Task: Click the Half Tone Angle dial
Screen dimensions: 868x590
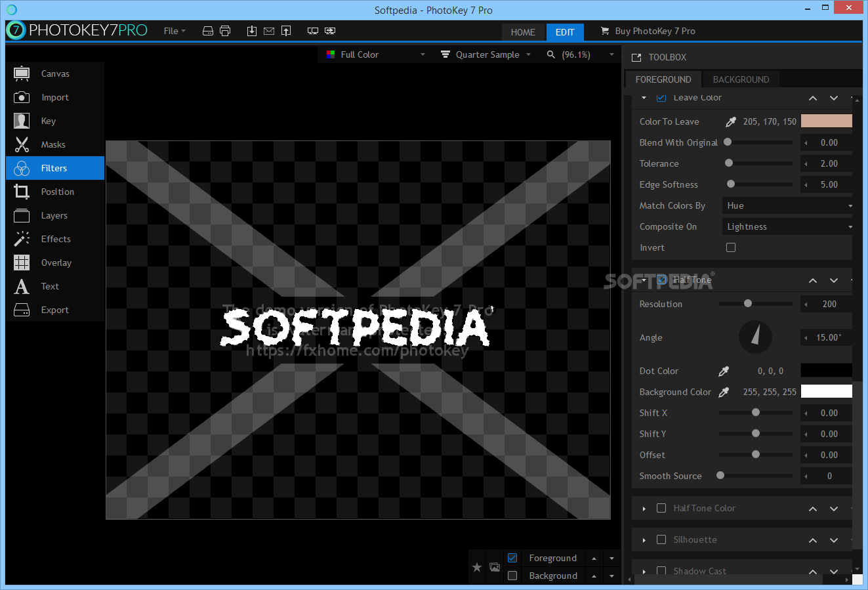Action: (x=755, y=337)
